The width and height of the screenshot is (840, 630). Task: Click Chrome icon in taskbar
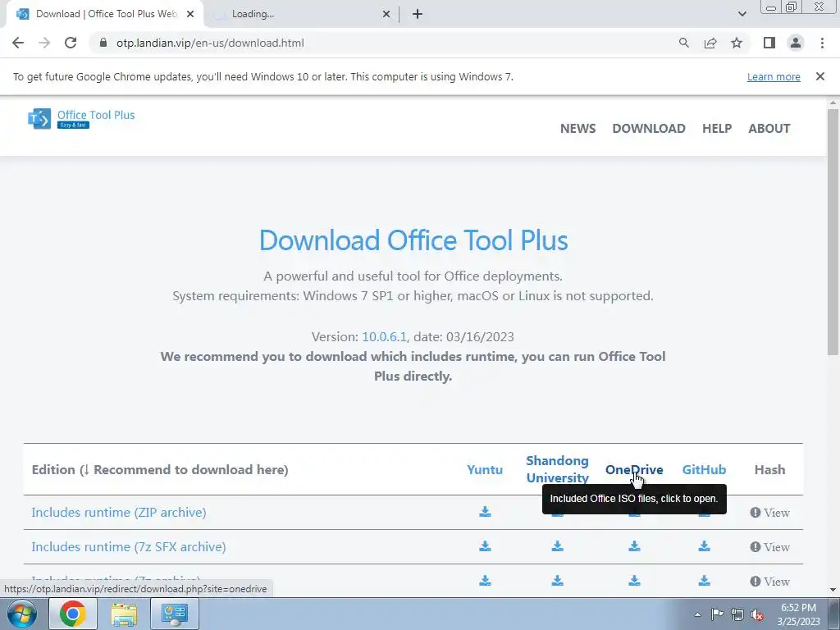click(x=72, y=614)
